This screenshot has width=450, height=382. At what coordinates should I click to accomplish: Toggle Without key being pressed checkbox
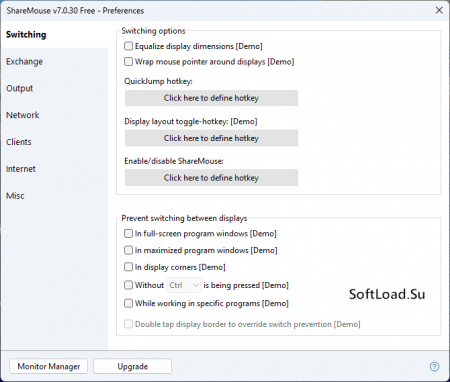tap(128, 285)
